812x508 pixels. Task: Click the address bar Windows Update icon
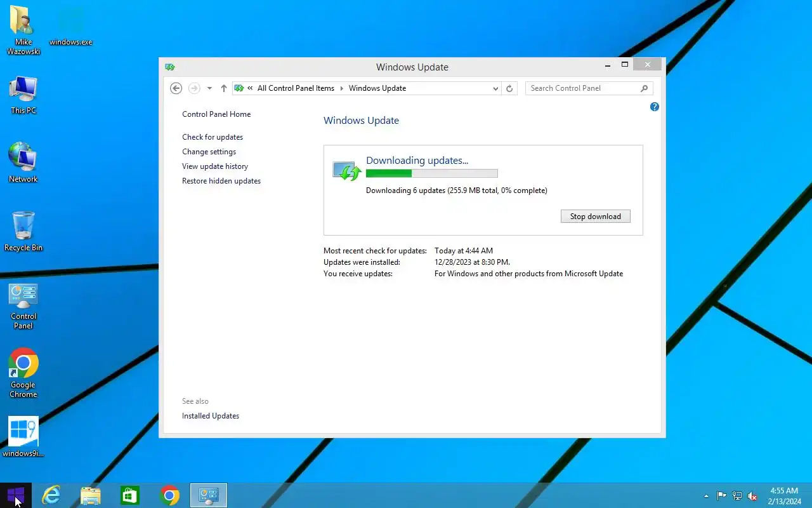coord(239,88)
